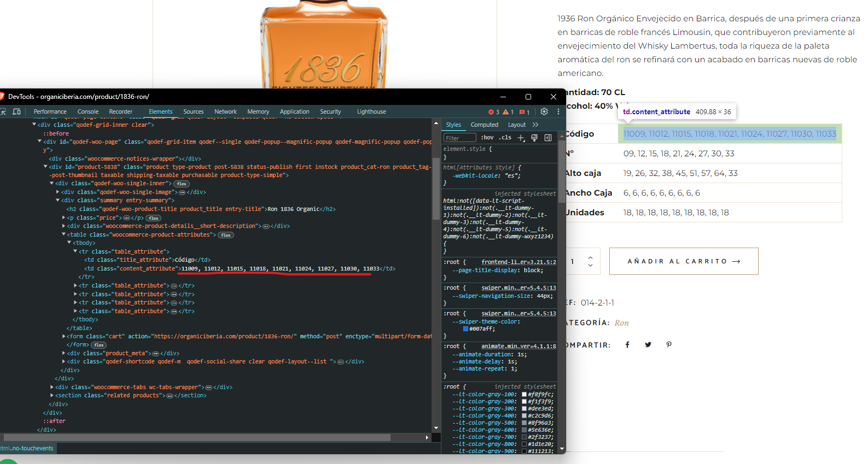Click the #007aff swiper theme color swatch
The image size is (868, 464).
coord(466,329)
